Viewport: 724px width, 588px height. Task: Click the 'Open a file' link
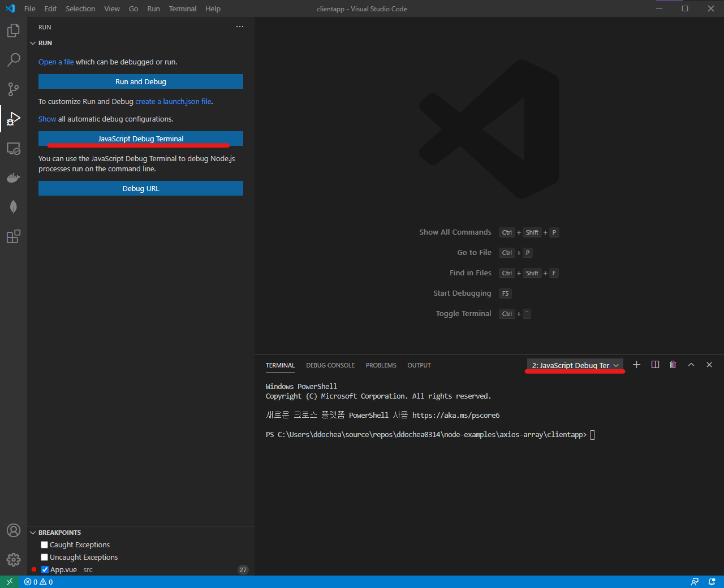coord(56,62)
